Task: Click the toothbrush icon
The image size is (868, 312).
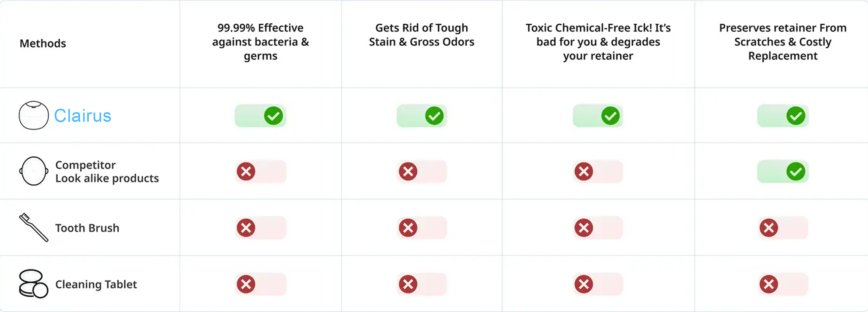Action: (33, 228)
